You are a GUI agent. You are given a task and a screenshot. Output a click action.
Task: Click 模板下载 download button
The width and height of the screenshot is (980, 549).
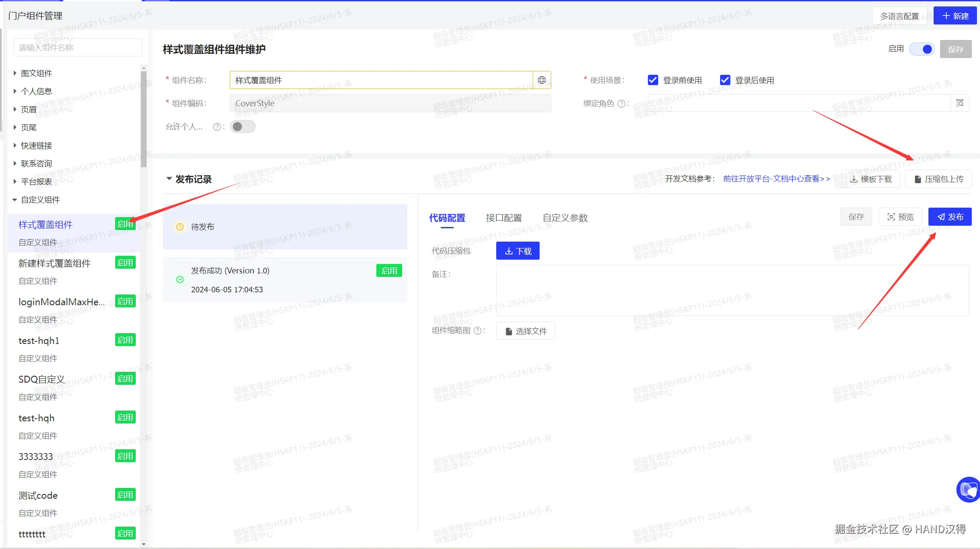pyautogui.click(x=870, y=179)
